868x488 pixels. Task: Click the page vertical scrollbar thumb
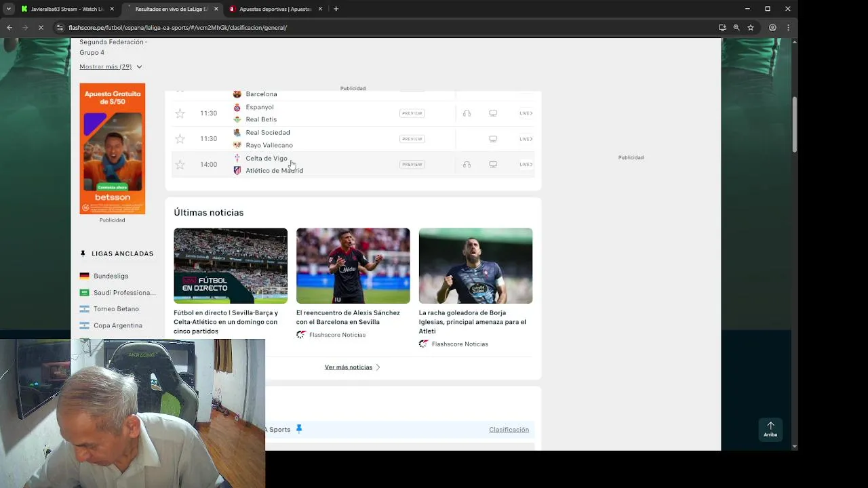click(x=794, y=125)
